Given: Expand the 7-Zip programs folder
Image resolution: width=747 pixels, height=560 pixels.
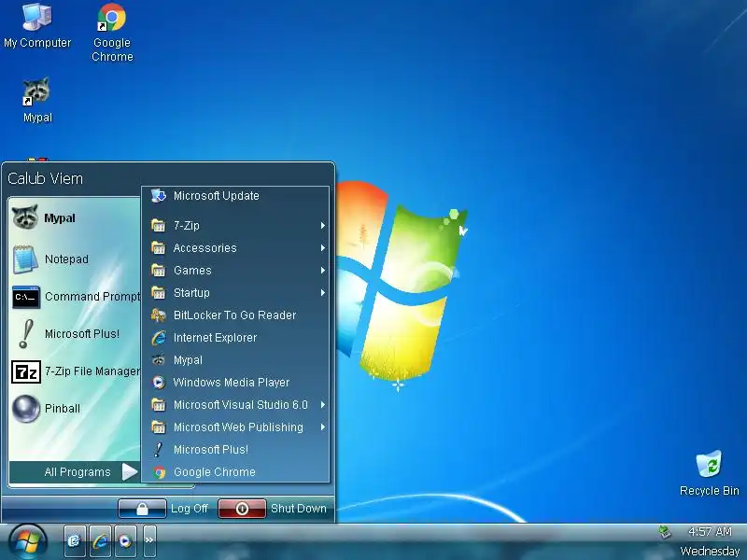Looking at the screenshot, I should pyautogui.click(x=235, y=226).
